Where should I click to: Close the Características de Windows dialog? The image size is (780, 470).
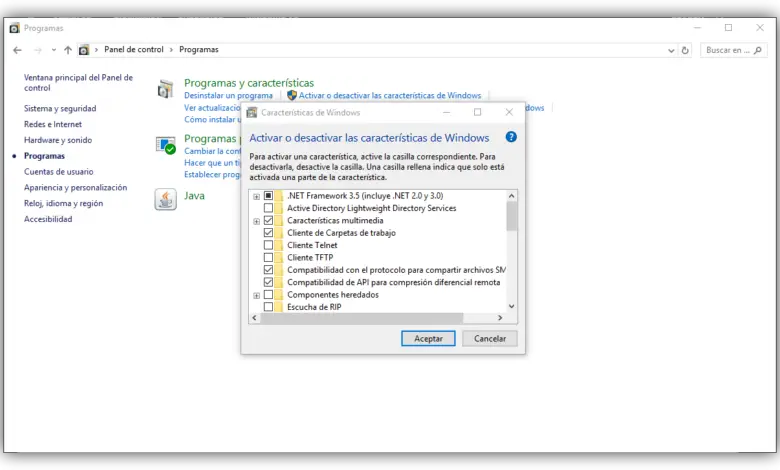pos(509,112)
